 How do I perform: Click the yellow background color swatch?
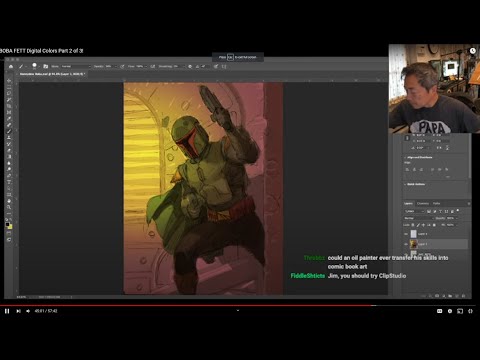10,227
